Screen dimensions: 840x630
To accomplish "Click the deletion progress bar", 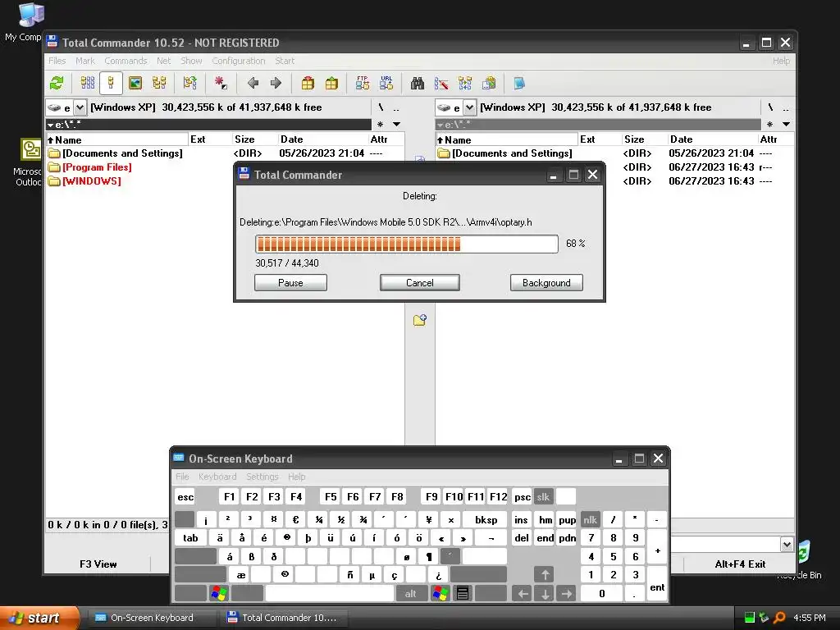I will 407,244.
